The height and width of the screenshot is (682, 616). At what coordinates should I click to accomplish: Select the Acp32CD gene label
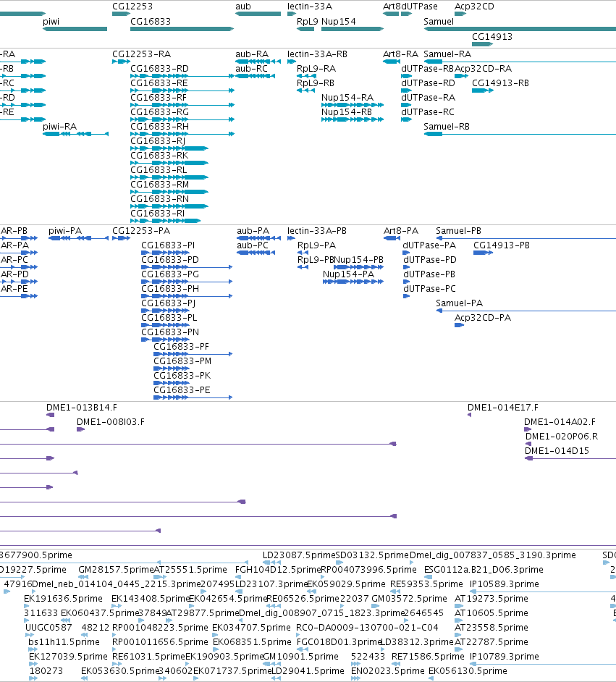474,6
